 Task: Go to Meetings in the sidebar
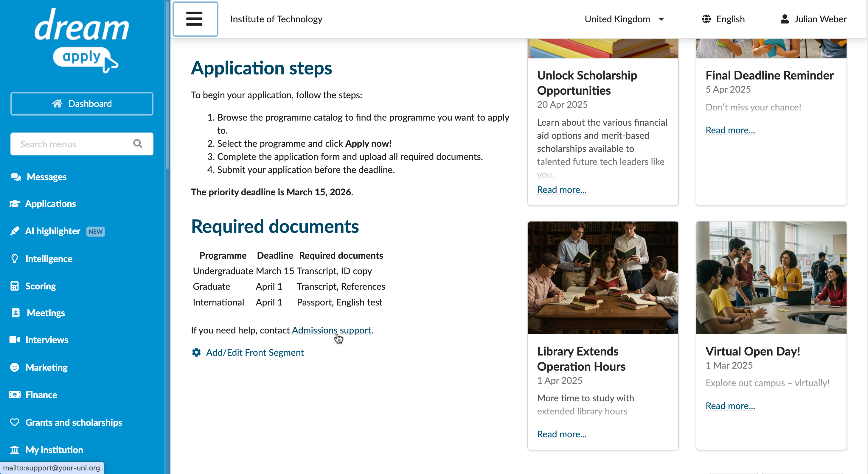46,313
